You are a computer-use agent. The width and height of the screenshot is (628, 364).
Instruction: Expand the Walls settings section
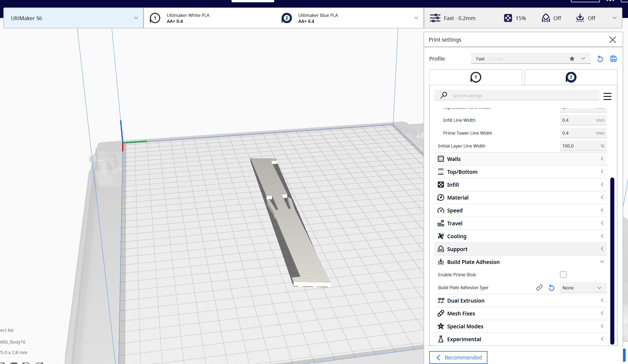[520, 159]
